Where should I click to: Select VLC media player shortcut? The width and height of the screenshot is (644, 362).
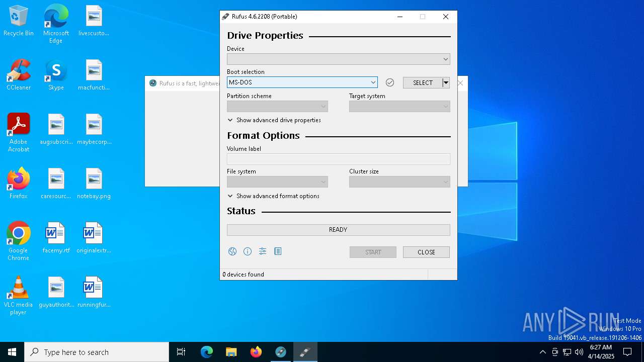pyautogui.click(x=19, y=296)
